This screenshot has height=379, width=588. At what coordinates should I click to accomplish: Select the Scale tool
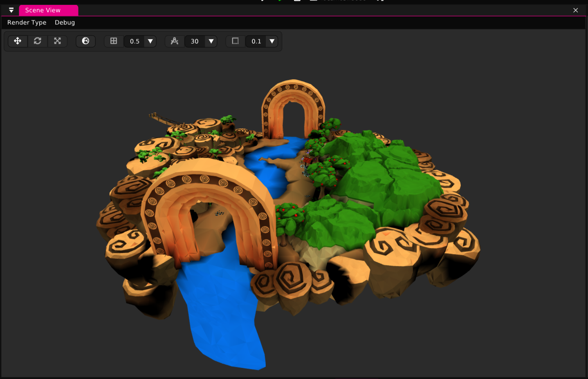click(x=57, y=41)
